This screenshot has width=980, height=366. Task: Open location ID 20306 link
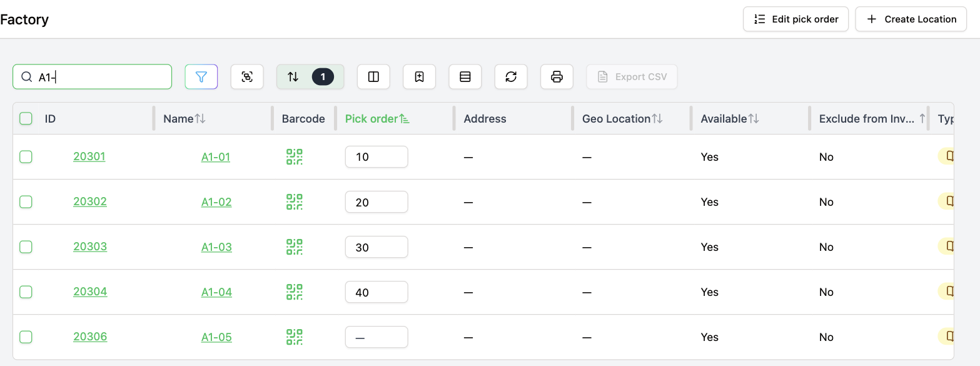point(90,337)
